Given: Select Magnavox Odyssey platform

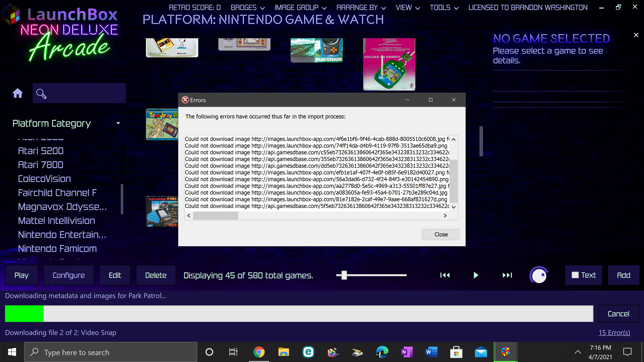Looking at the screenshot, I should (62, 207).
